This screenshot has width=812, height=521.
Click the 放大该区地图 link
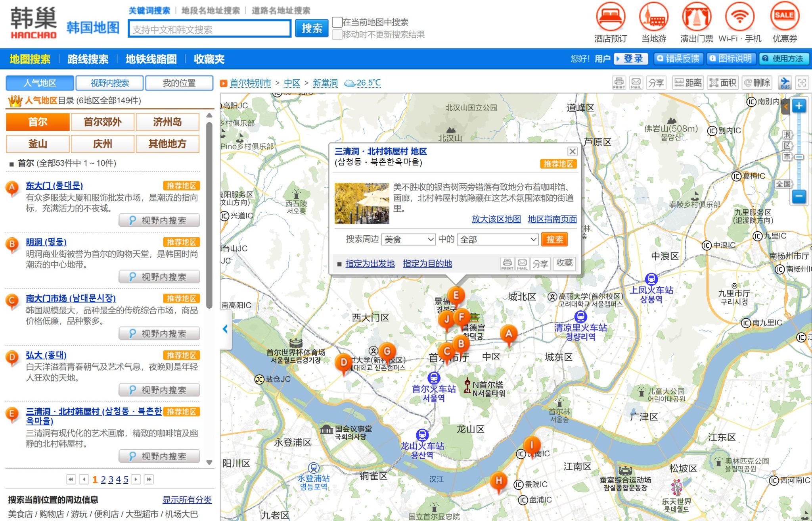pos(496,219)
